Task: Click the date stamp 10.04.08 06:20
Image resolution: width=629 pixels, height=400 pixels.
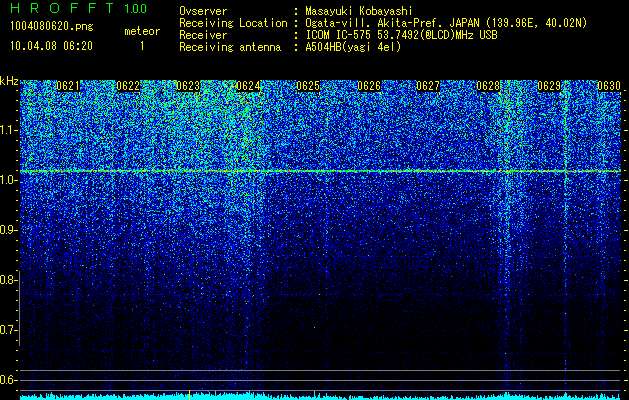Action: point(51,46)
